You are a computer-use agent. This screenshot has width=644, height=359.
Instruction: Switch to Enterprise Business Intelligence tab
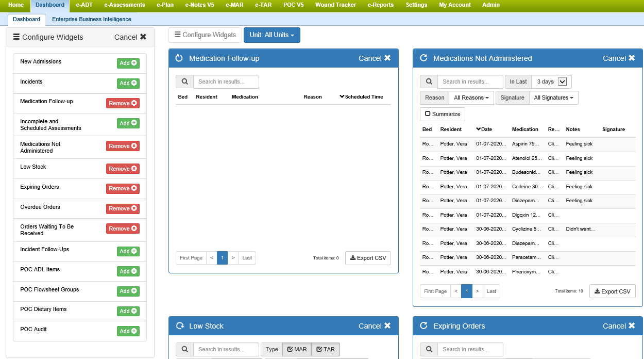pyautogui.click(x=92, y=20)
